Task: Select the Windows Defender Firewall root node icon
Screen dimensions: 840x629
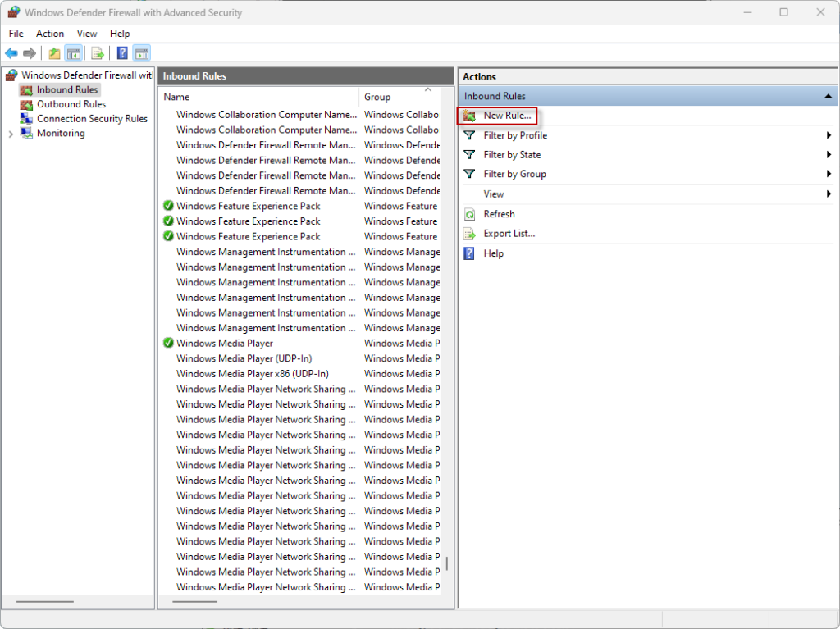Action: 11,75
